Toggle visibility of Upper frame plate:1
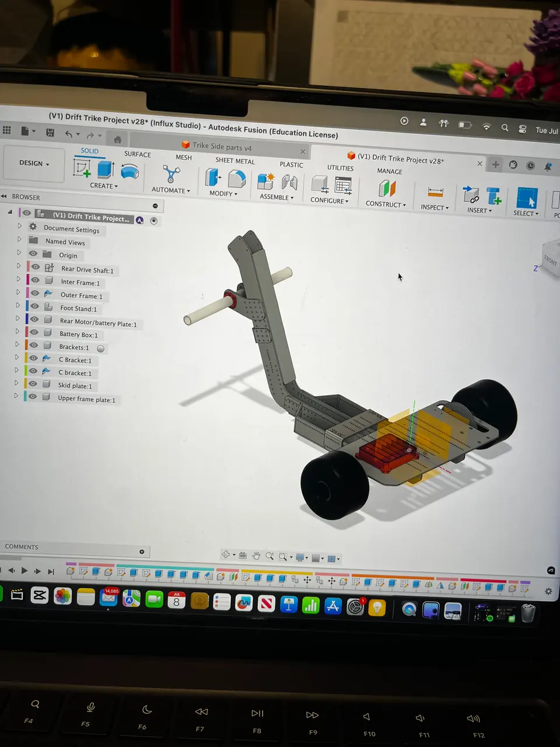 point(33,396)
